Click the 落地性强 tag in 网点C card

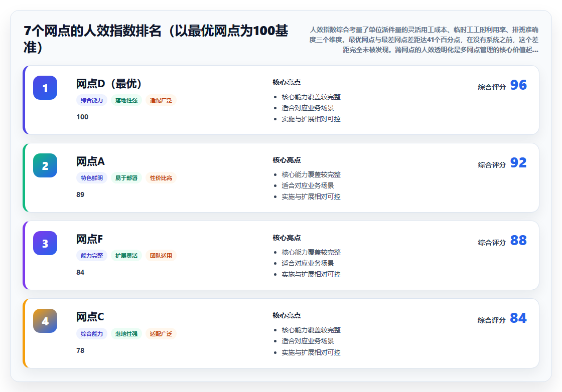point(126,334)
